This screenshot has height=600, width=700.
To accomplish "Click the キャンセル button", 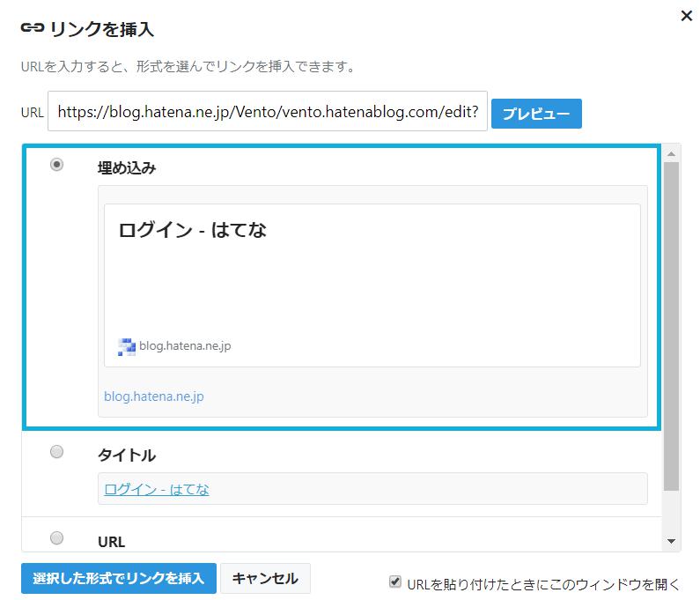I will pos(265,578).
